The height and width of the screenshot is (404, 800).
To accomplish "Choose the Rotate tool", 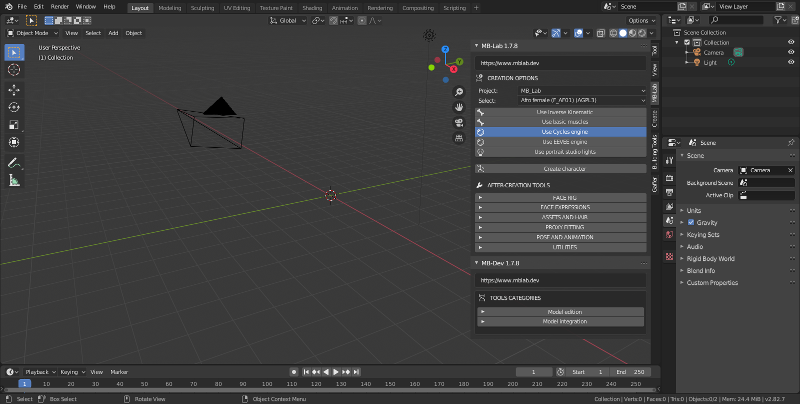I will (14, 107).
